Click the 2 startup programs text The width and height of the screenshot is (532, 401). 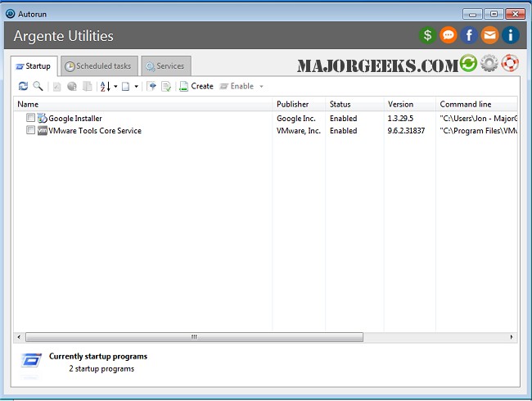click(x=101, y=369)
